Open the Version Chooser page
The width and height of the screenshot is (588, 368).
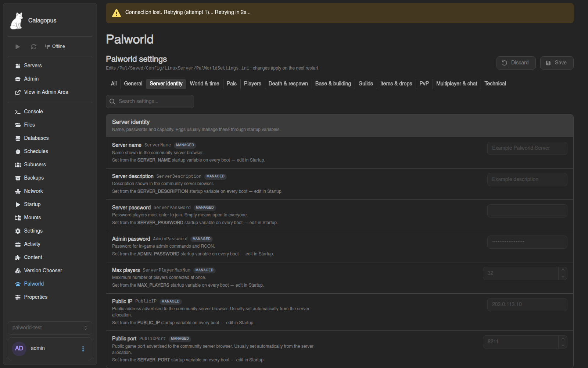point(50,270)
